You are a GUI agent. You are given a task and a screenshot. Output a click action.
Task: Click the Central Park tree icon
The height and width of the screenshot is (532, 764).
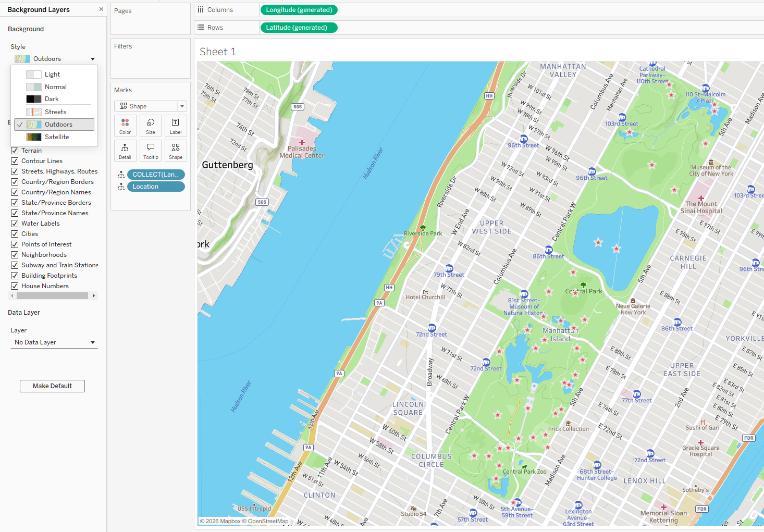(x=583, y=284)
